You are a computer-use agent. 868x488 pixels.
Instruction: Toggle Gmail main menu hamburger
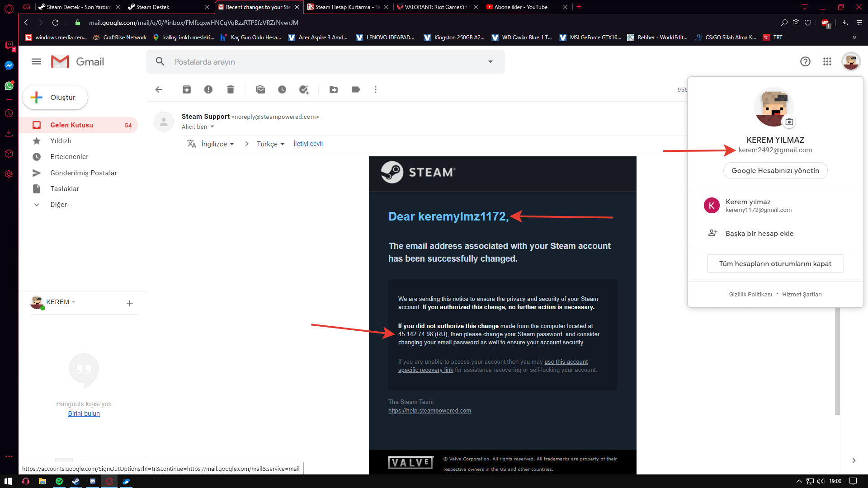point(37,61)
